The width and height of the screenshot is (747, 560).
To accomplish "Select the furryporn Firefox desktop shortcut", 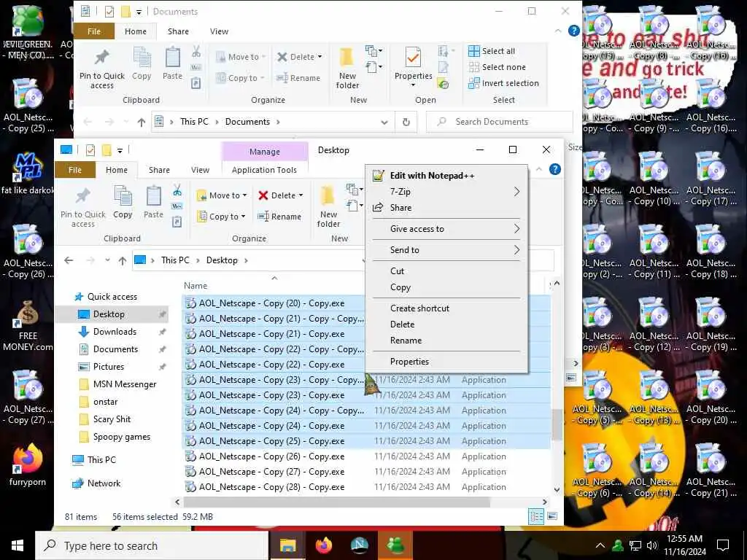I will (28, 465).
